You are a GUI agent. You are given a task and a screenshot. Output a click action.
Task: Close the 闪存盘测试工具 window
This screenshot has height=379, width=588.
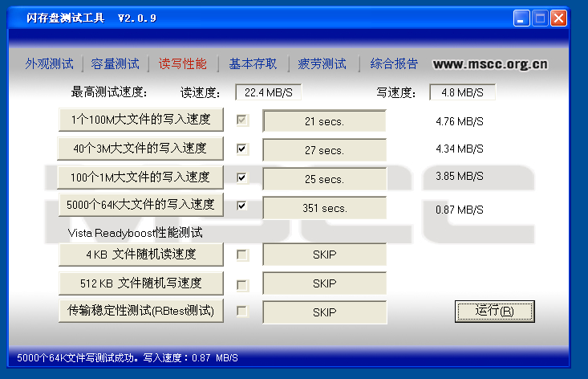[x=558, y=18]
